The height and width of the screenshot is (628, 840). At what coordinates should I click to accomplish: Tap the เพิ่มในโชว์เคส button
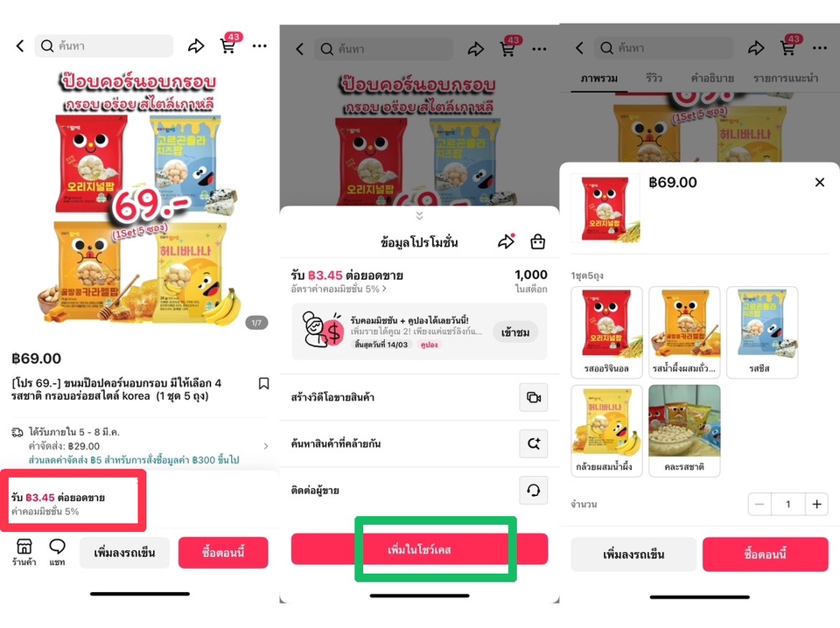[419, 549]
